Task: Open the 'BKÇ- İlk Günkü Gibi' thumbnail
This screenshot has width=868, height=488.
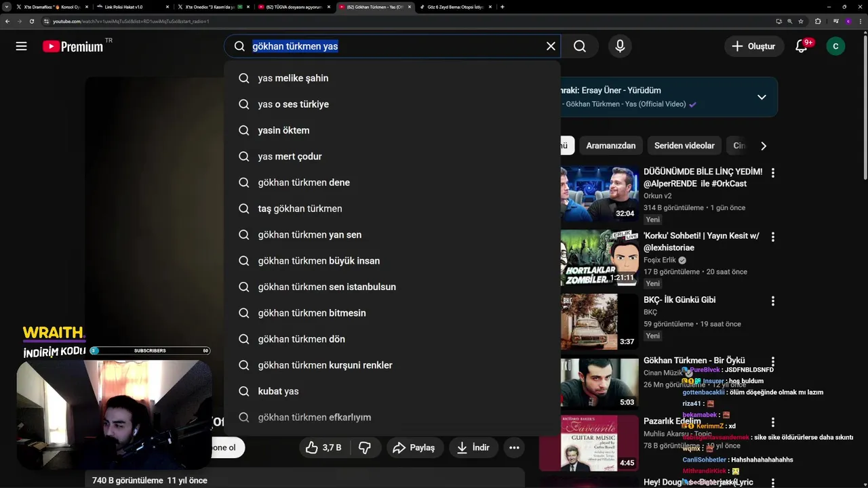Action: point(599,321)
